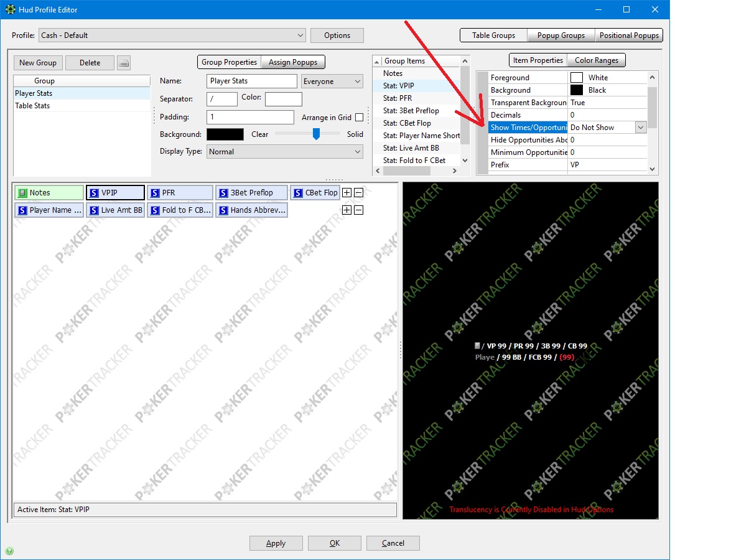Click the Hide Opportunities Above property row
This screenshot has height=560, width=749.
tap(567, 140)
